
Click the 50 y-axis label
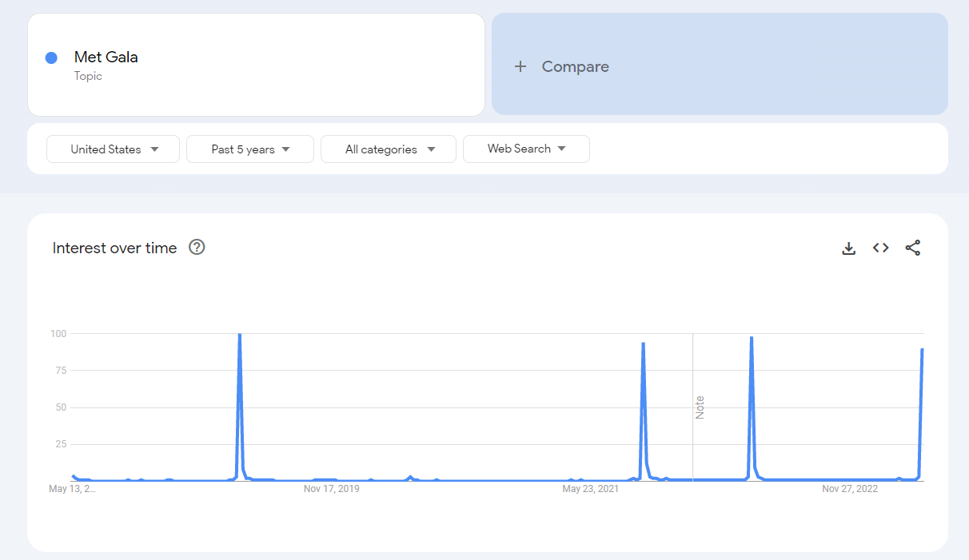pos(59,407)
